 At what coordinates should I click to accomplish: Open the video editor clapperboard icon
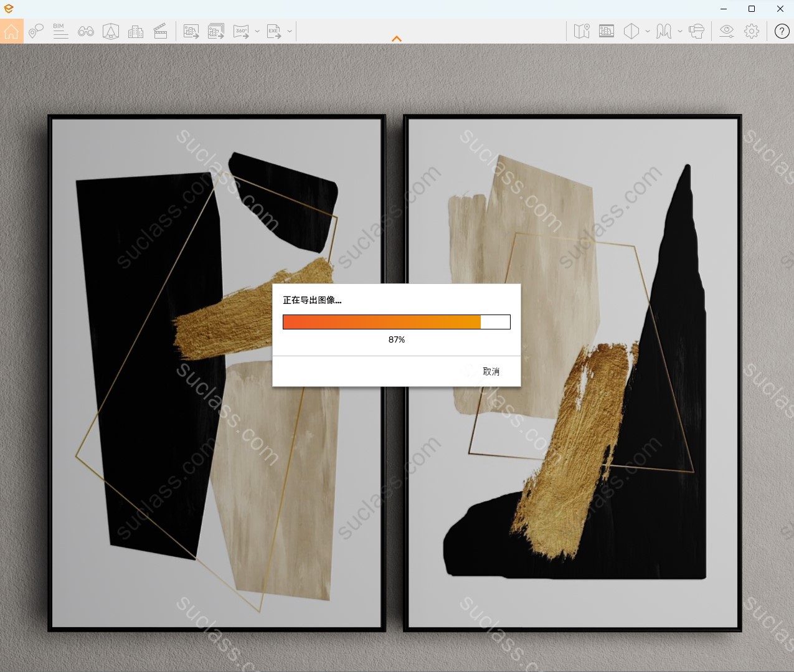(x=161, y=31)
